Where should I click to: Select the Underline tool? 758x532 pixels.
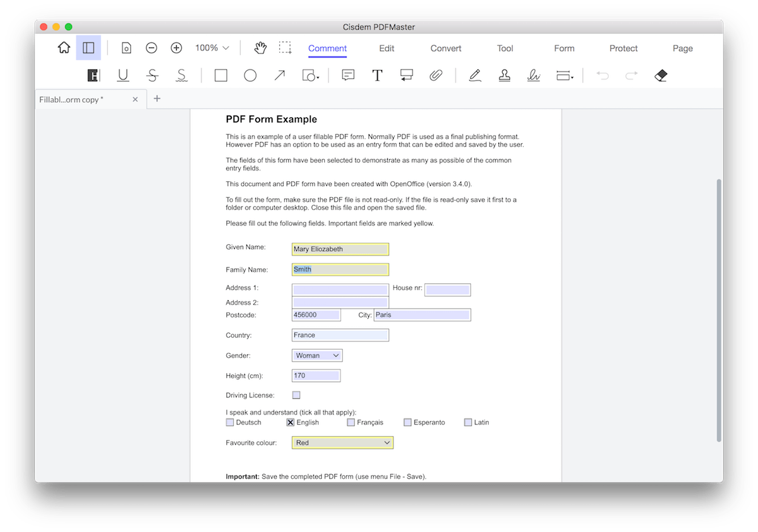pos(123,76)
